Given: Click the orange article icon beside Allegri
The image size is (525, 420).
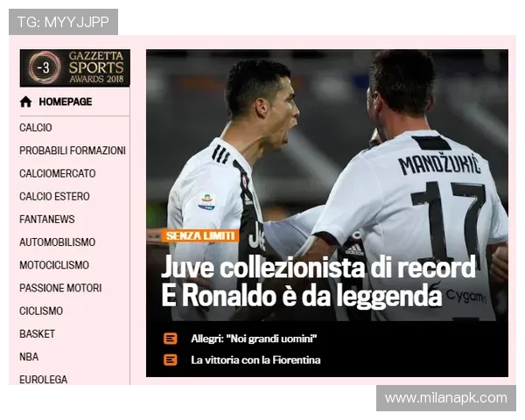Looking at the screenshot, I should point(170,339).
